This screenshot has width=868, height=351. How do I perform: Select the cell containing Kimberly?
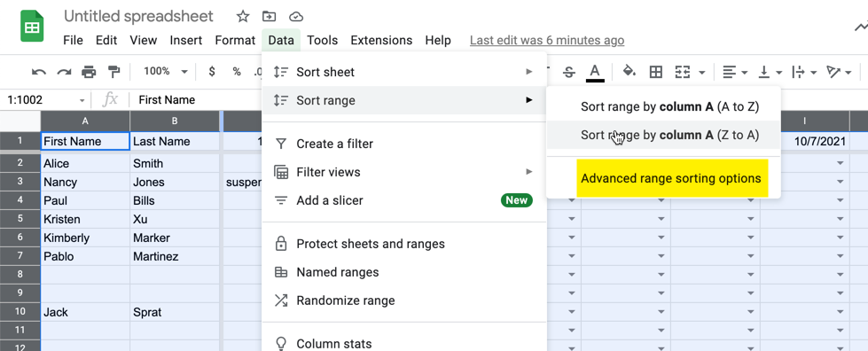click(85, 238)
